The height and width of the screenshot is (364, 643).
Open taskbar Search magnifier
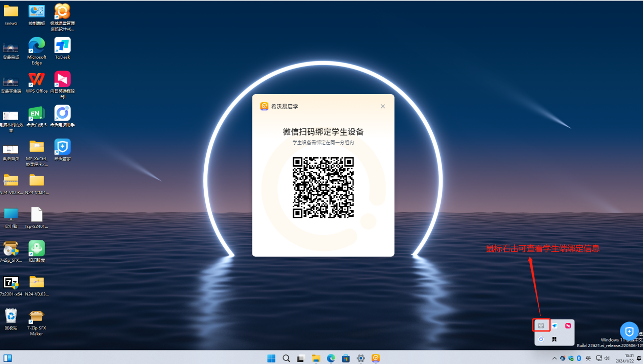coord(286,358)
